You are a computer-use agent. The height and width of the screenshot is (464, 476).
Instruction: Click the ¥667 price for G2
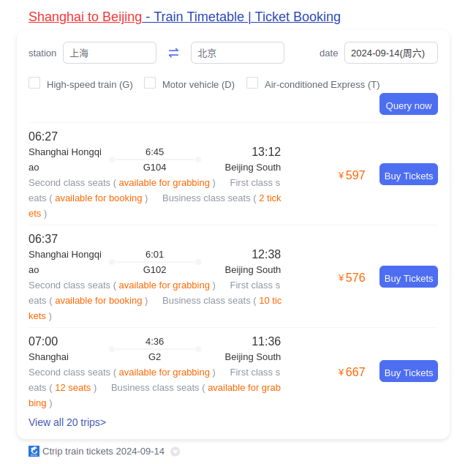[352, 372]
